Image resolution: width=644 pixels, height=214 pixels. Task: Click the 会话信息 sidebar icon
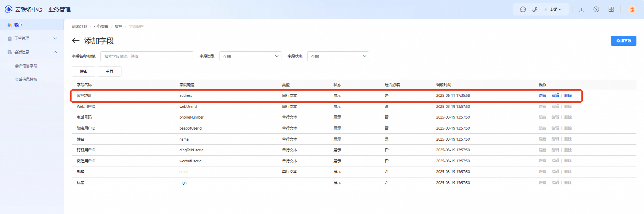point(10,52)
